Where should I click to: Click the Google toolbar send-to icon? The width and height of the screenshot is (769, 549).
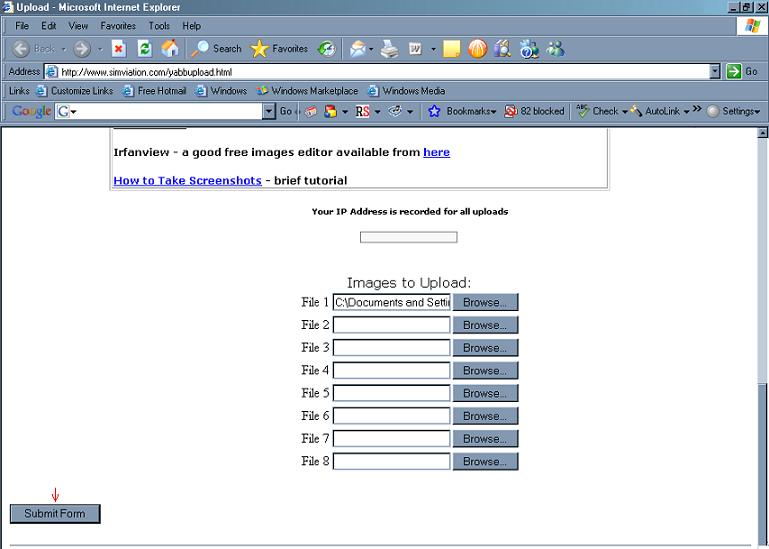point(395,111)
